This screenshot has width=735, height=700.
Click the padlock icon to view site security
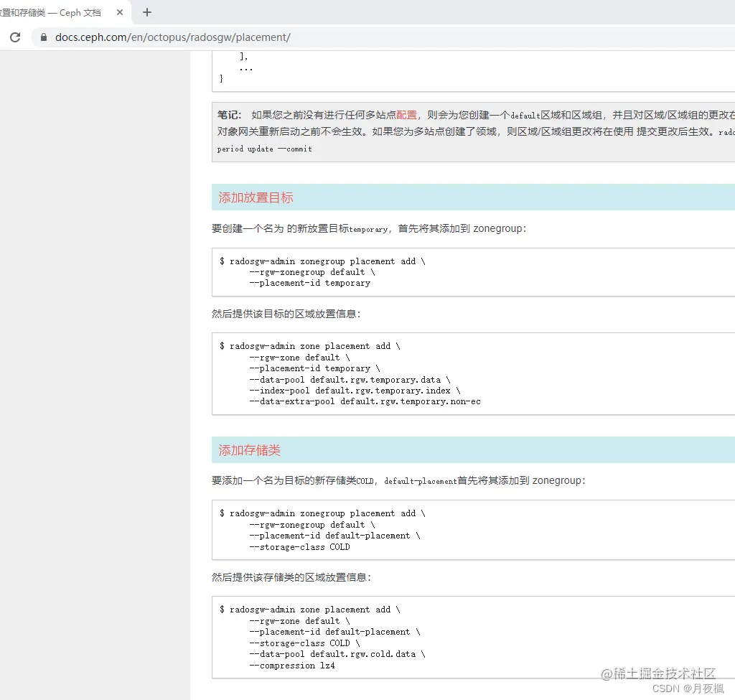coord(45,37)
